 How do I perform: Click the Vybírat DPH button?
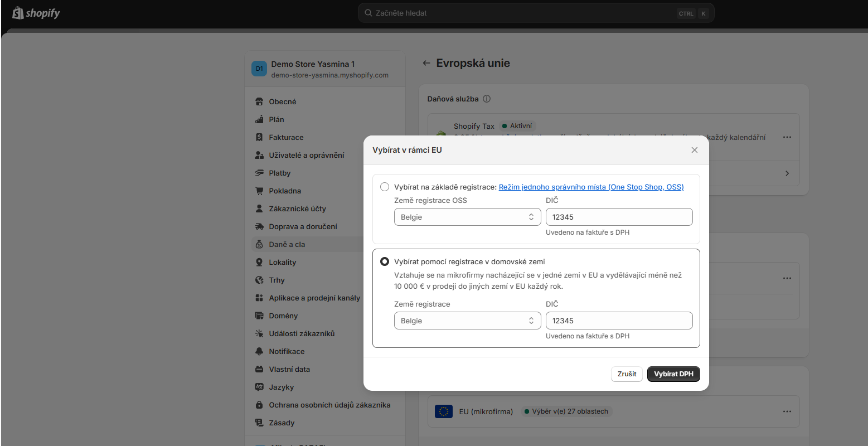pyautogui.click(x=673, y=374)
